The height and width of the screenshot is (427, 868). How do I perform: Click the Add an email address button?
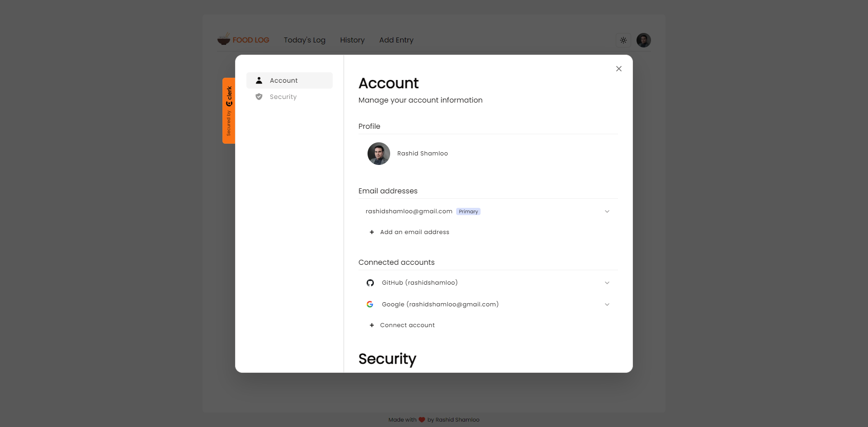click(409, 232)
